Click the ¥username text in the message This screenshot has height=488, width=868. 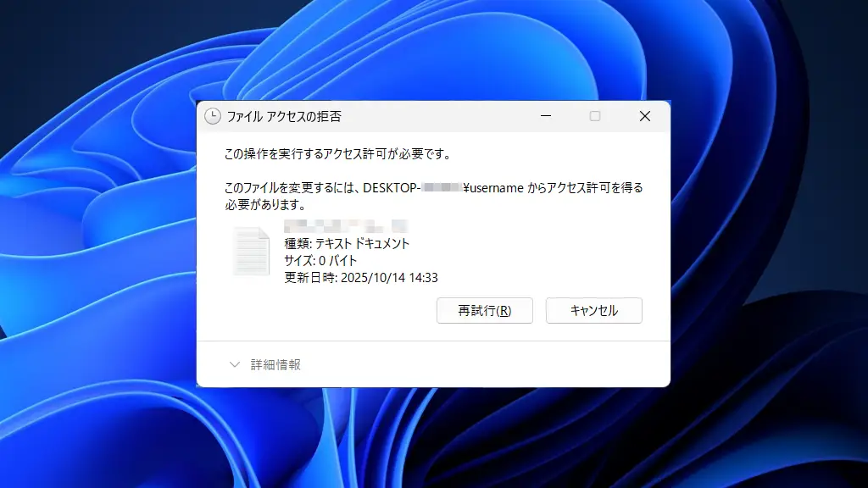(493, 187)
